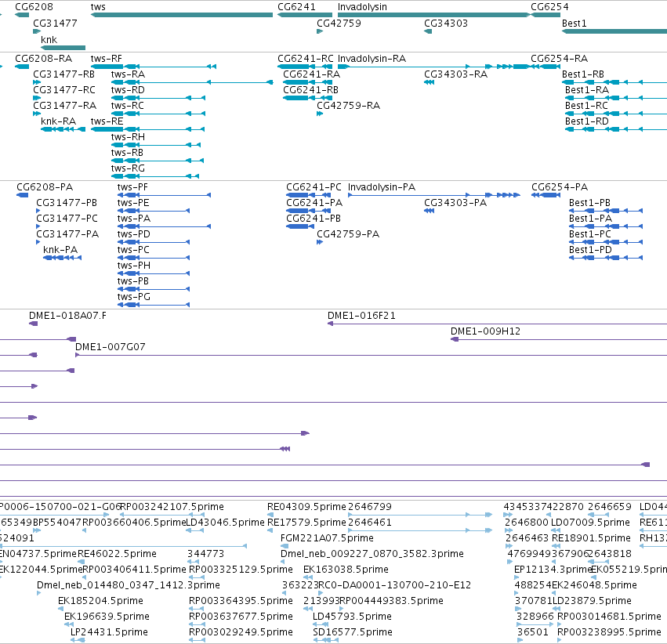This screenshot has width=667, height=644.
Task: Select EST LD07009.5prime
Action: [x=556, y=530]
